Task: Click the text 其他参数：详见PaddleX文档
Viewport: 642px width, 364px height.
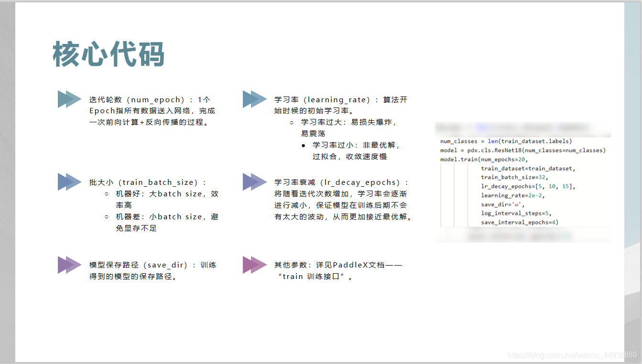Action: [x=338, y=265]
